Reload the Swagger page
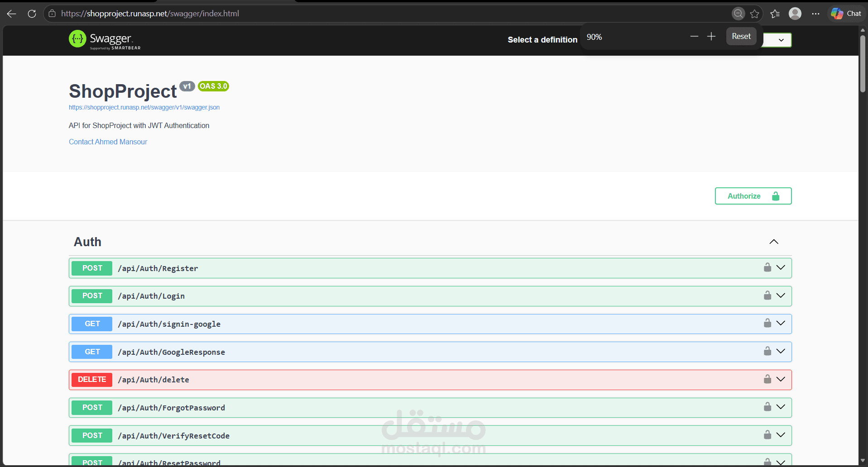Image resolution: width=868 pixels, height=467 pixels. click(x=32, y=14)
